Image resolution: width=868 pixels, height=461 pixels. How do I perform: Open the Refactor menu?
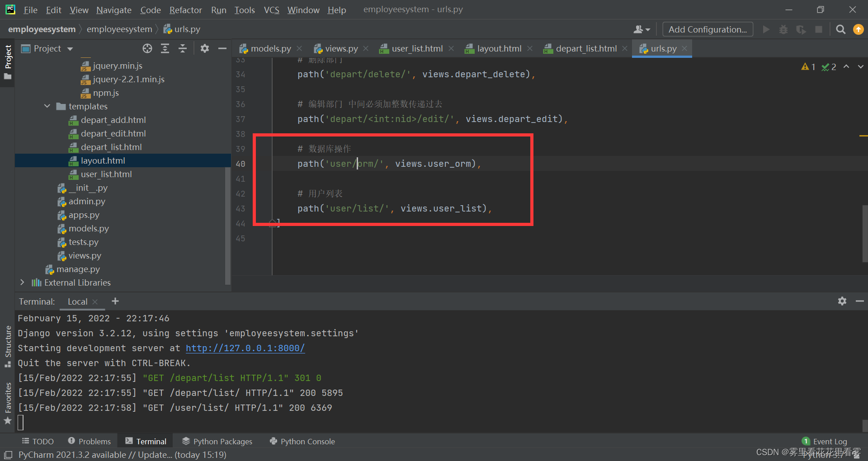pyautogui.click(x=185, y=9)
